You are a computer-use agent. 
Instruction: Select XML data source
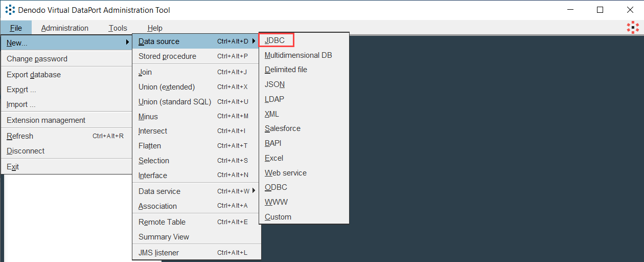[x=304, y=114]
